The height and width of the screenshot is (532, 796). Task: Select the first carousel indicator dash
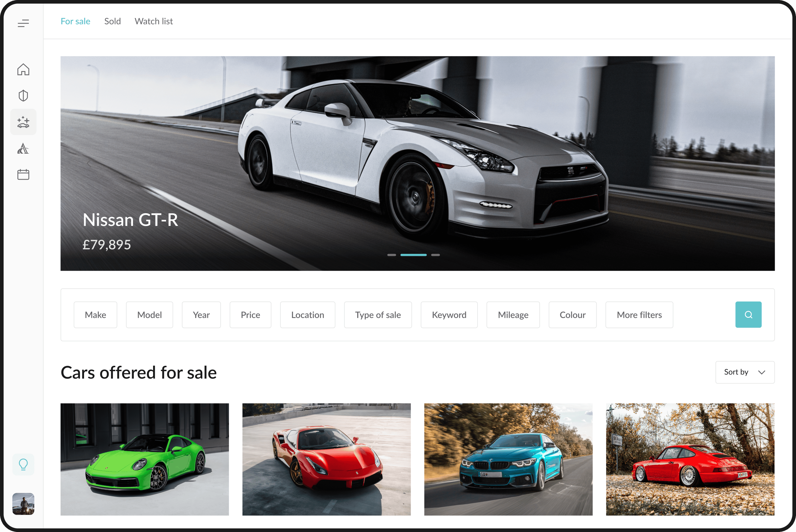(392, 255)
